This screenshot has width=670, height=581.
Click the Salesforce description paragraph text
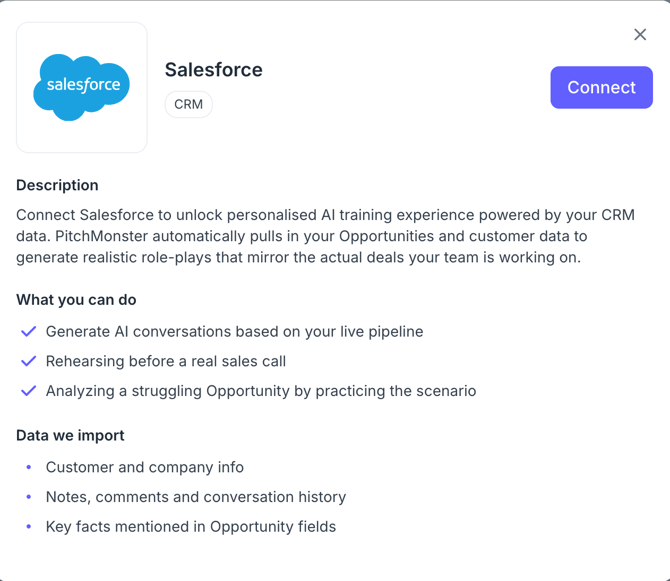pyautogui.click(x=325, y=236)
